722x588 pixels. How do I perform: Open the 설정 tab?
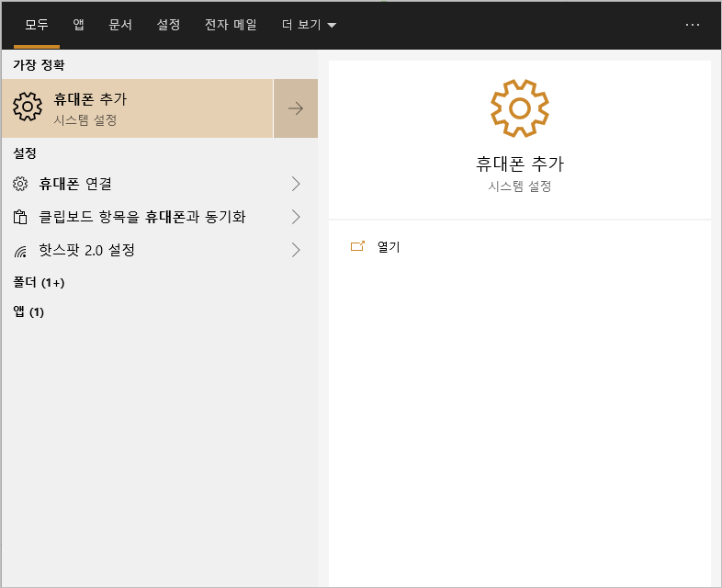click(x=168, y=25)
